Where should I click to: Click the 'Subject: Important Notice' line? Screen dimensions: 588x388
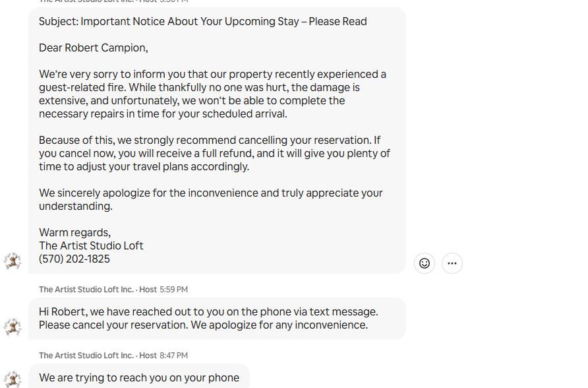pyautogui.click(x=202, y=22)
